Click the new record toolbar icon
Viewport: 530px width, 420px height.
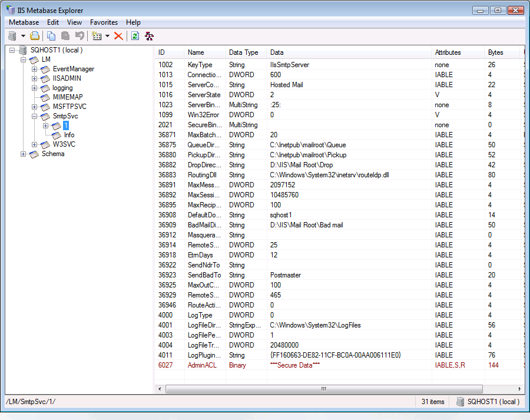pyautogui.click(x=97, y=36)
